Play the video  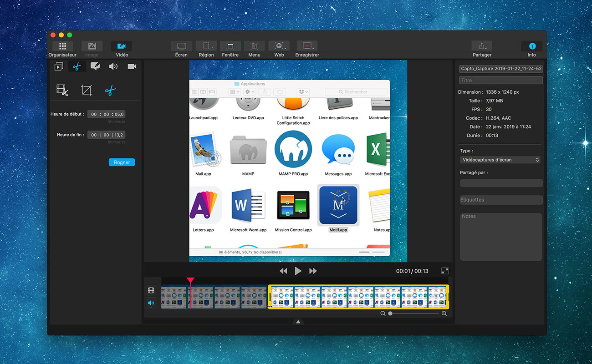[298, 271]
